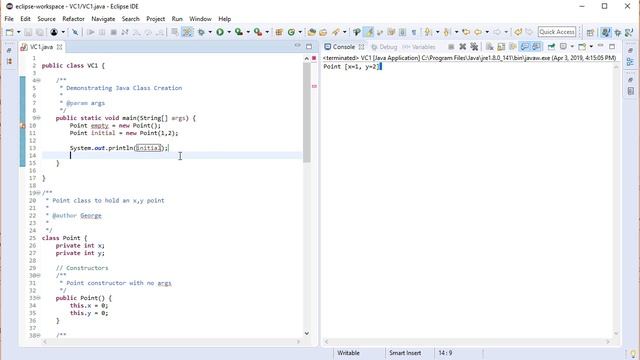The image size is (640, 360).
Task: Click Remove Launch icon in Console
Action: pyautogui.click(x=462, y=47)
